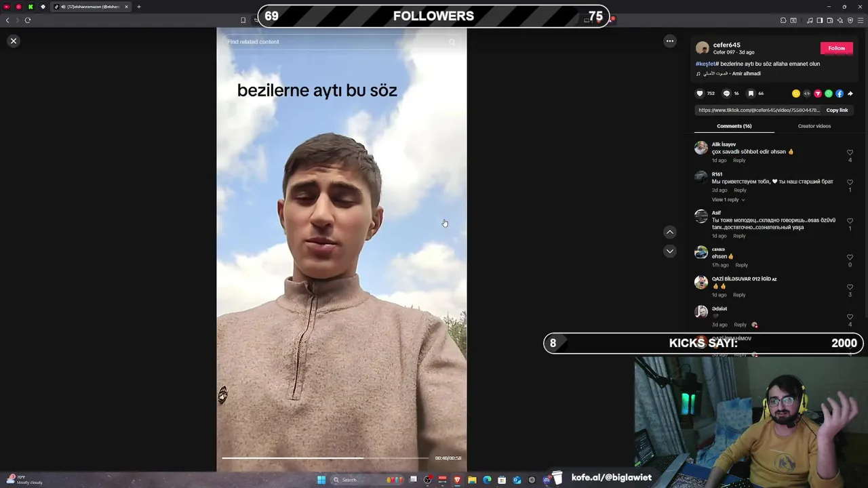Screen dimensions: 868x488
Task: Reply to QAZİ BİLƏSUVAR 012 İGİD's comment
Action: tap(739, 295)
